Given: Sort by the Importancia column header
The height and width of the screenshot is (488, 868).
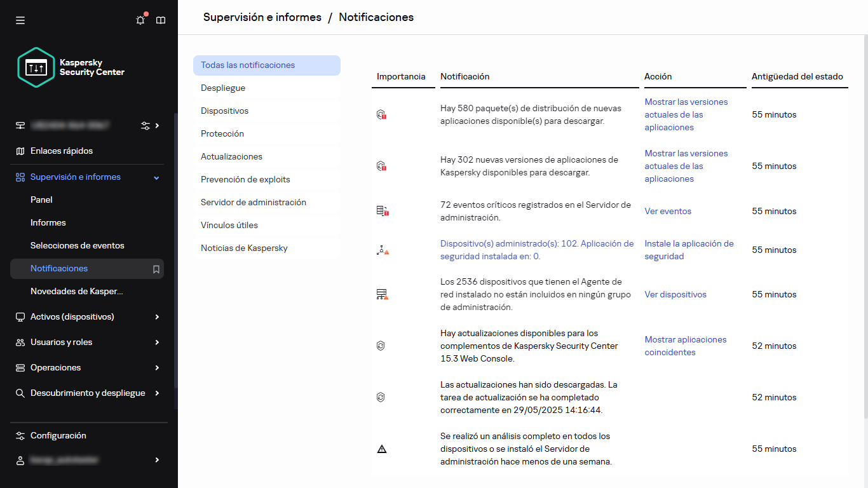Looking at the screenshot, I should click(401, 77).
